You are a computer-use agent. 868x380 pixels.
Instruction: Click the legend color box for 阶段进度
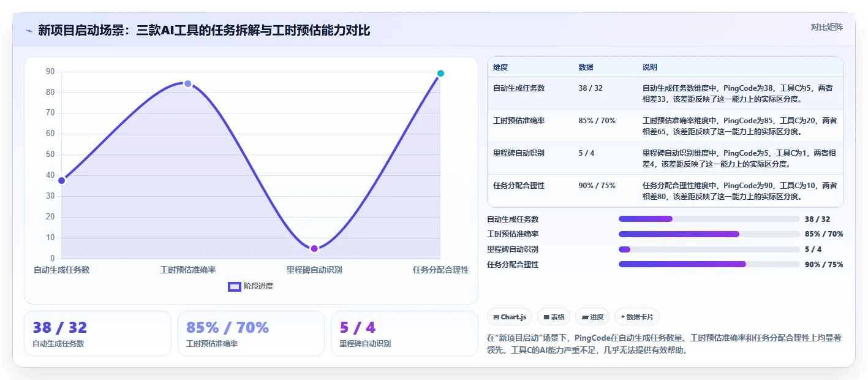235,286
